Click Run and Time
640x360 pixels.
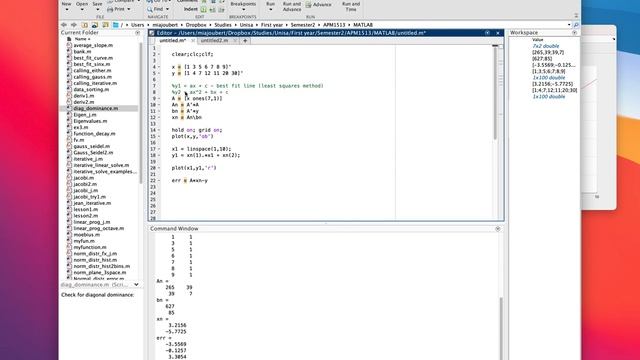[x=351, y=7]
